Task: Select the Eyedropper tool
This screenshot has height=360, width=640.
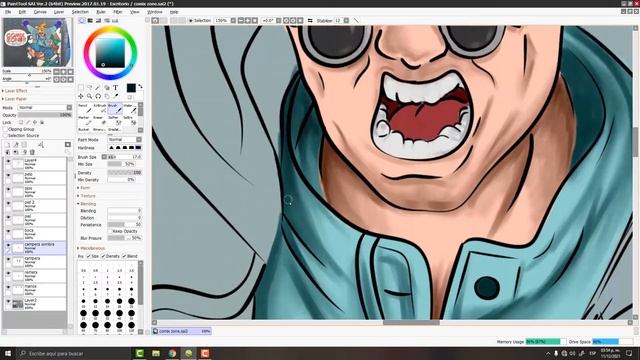Action: pyautogui.click(x=116, y=96)
